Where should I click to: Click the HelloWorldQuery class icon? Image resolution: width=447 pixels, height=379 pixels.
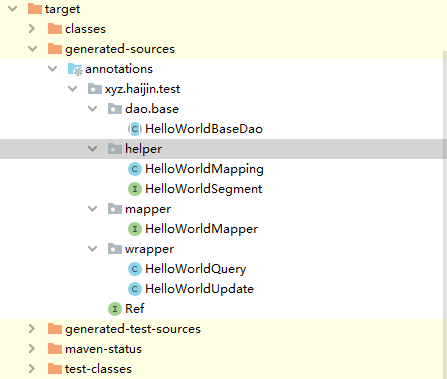135,269
